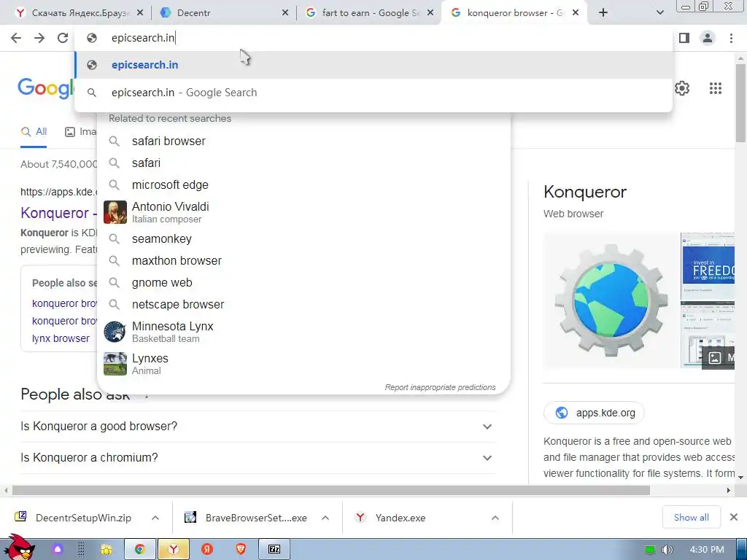747x560 pixels.
Task: Click Show all downloads
Action: 692,517
